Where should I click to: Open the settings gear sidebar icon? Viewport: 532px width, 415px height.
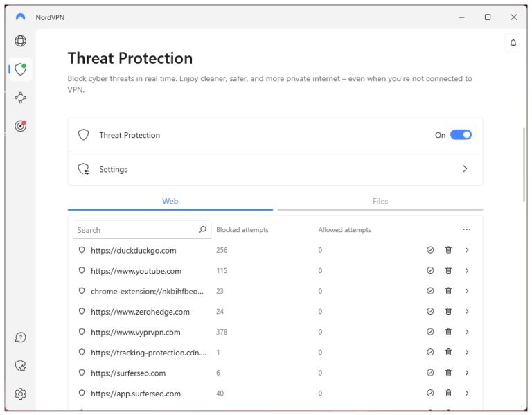pos(20,394)
